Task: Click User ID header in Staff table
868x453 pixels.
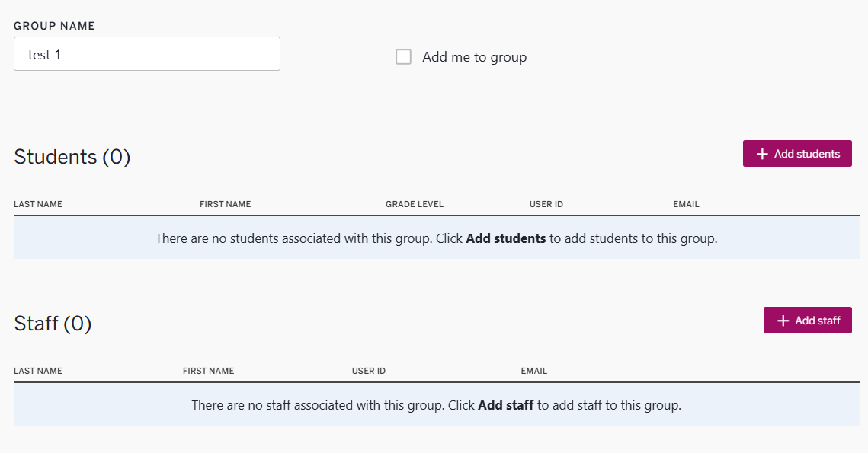Action: [x=368, y=371]
